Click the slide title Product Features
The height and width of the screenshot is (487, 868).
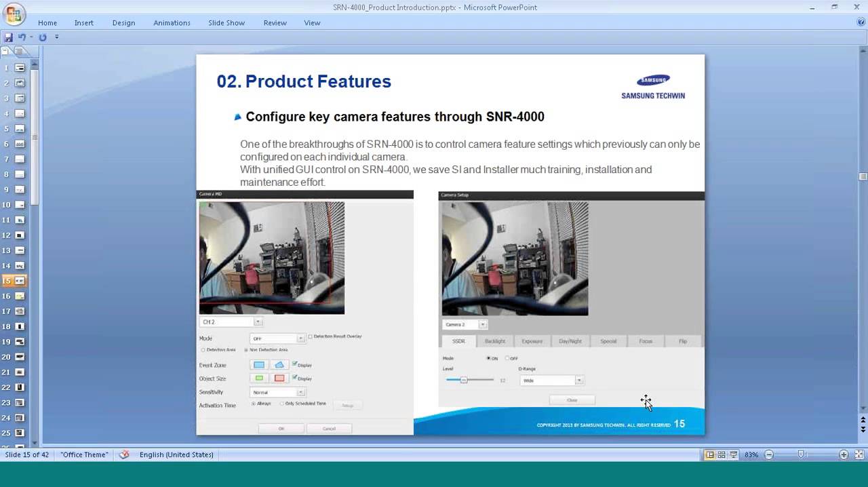pyautogui.click(x=304, y=81)
